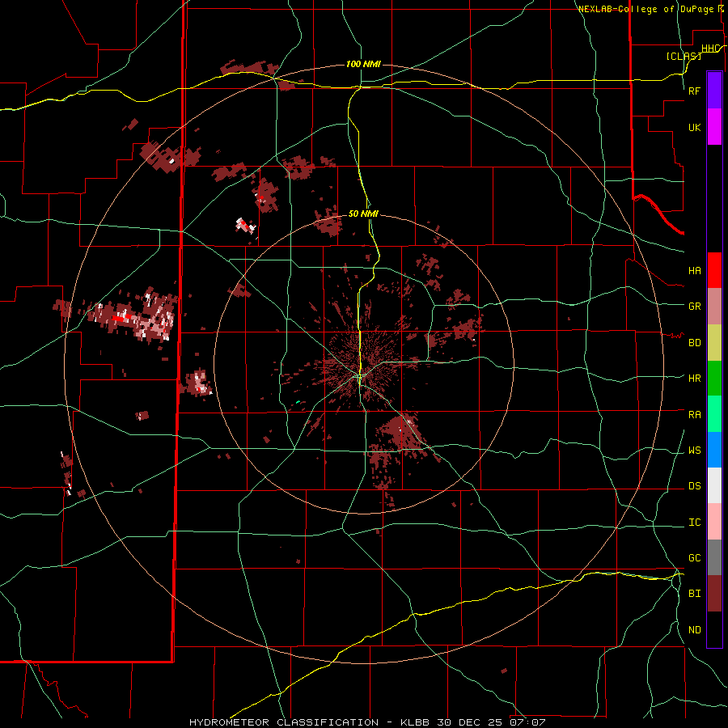This screenshot has width=728, height=728.
Task: Click the NEXLAB-College of DuPage title text
Action: point(645,9)
